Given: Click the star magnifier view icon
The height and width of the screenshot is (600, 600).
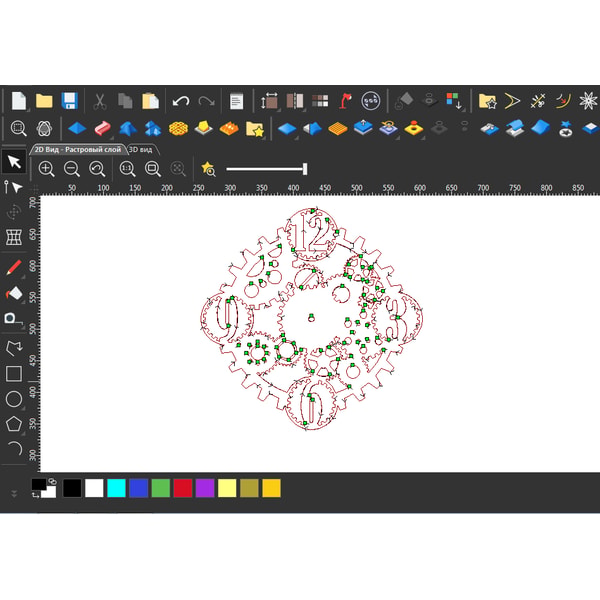Looking at the screenshot, I should click(209, 169).
